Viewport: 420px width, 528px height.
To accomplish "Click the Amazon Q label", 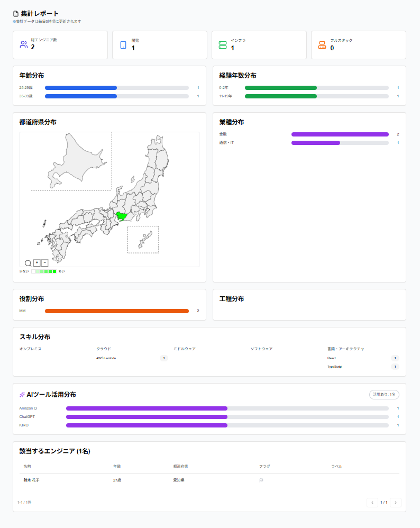I will coord(28,408).
